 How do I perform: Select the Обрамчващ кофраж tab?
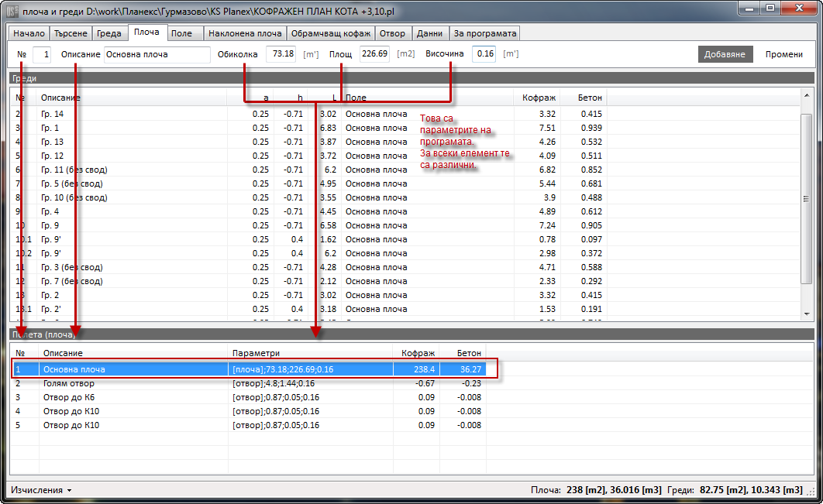[331, 33]
